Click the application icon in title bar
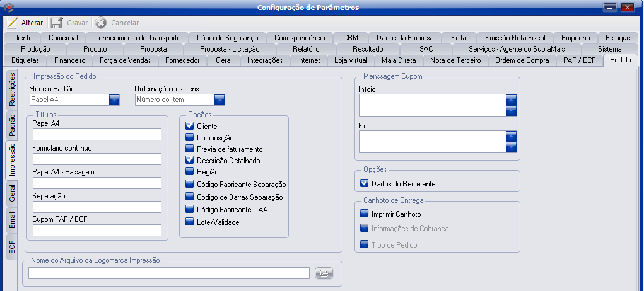This screenshot has width=644, height=291. [8, 7]
